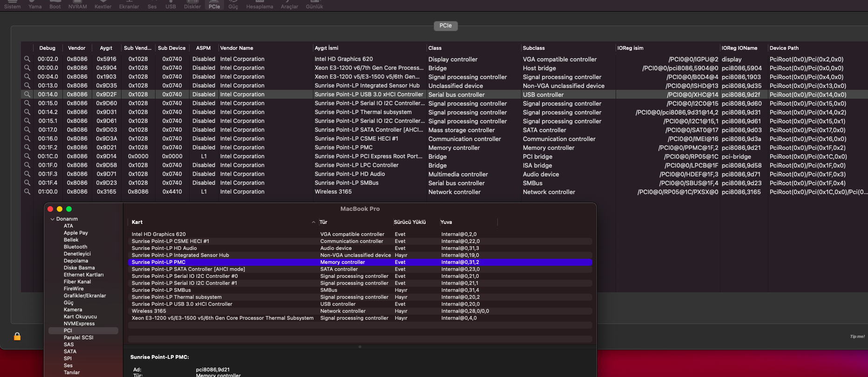
Task: Open the USB toolbar tab
Action: pos(170,5)
